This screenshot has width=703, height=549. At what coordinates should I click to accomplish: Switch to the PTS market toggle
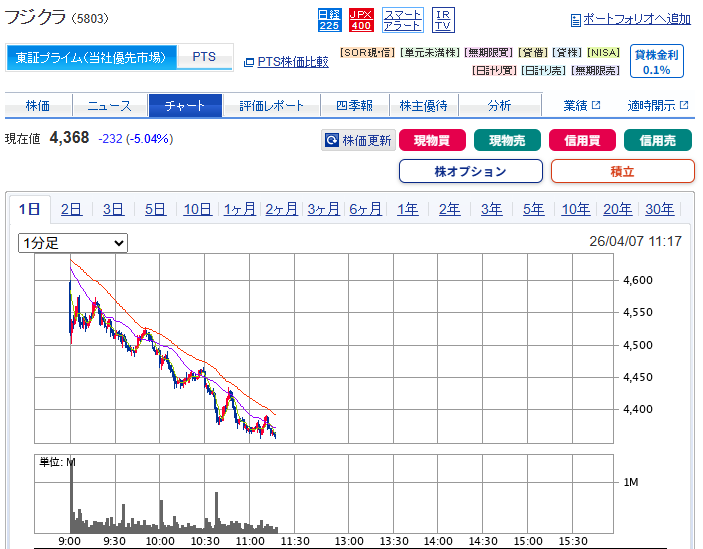tap(204, 57)
